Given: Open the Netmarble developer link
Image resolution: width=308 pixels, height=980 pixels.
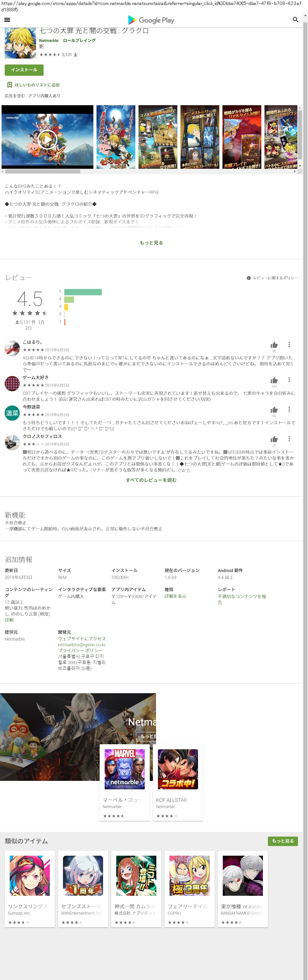Looking at the screenshot, I should (49, 41).
